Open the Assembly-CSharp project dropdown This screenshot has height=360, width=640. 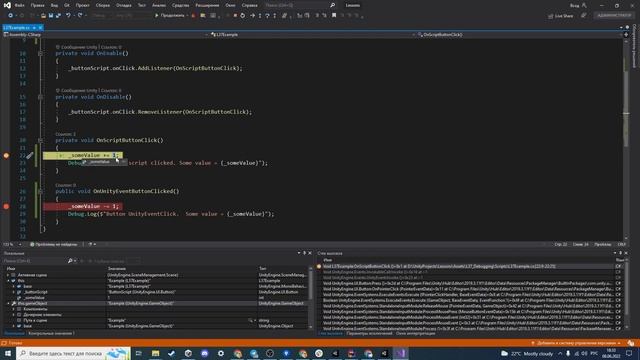tap(106, 35)
